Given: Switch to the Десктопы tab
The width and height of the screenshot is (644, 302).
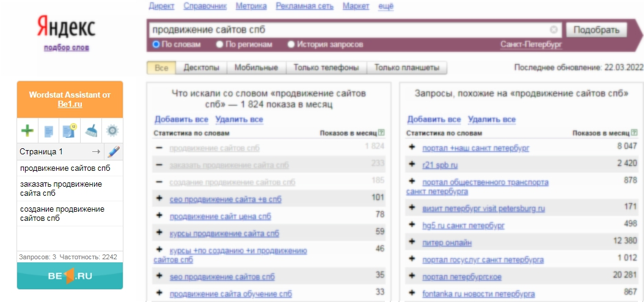Looking at the screenshot, I should coord(201,68).
